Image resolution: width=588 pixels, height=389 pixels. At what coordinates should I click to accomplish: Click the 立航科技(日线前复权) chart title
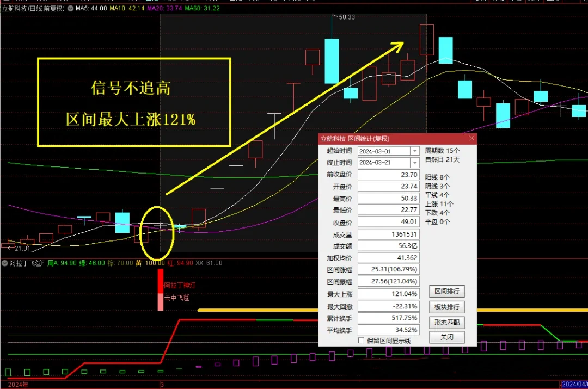(x=33, y=8)
